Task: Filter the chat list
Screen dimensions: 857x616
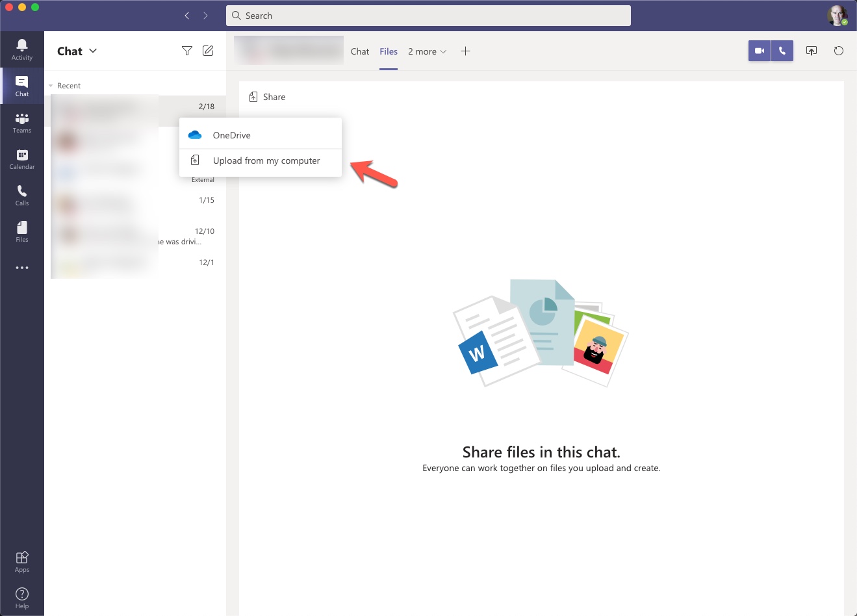Action: click(187, 50)
